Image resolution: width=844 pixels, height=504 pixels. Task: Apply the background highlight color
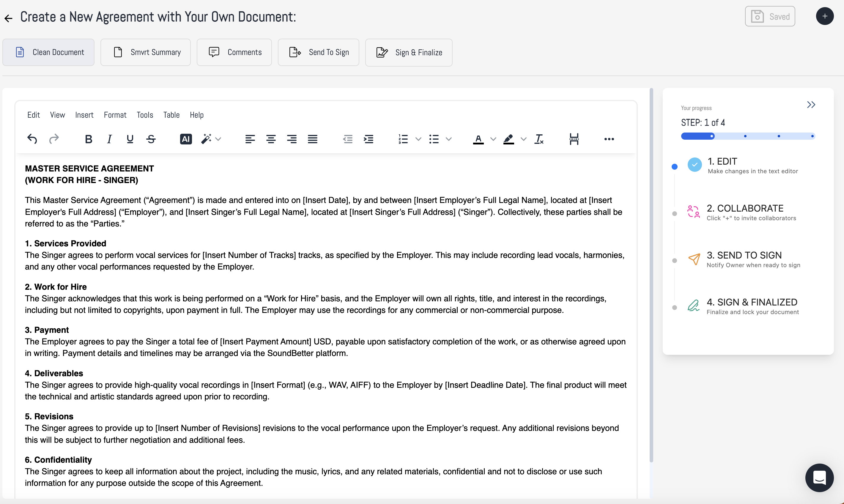pyautogui.click(x=508, y=139)
